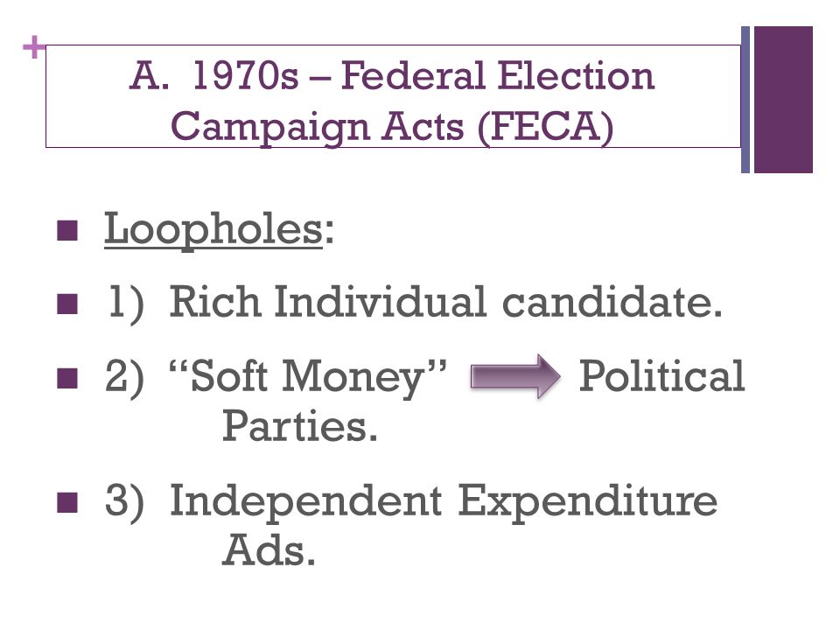Click the purple arrow after Soft Money
The height and width of the screenshot is (630, 840).
point(515,376)
